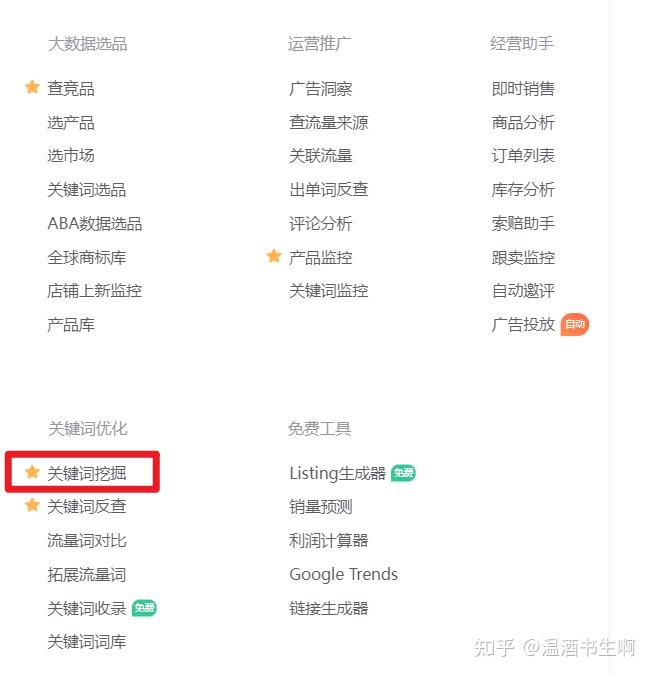Screen dimensions: 652x675
Task: Select ABA数据选品 from the menu
Action: click(x=95, y=223)
